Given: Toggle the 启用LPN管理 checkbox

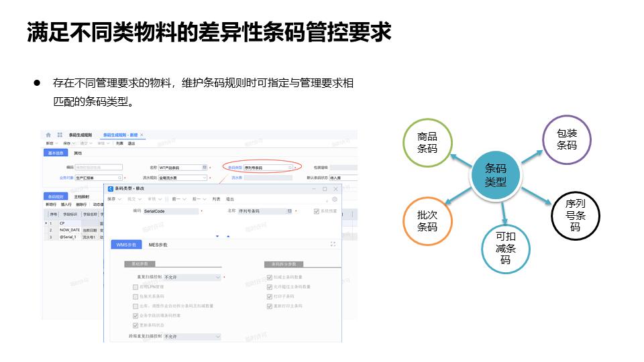Looking at the screenshot, I should 136,286.
